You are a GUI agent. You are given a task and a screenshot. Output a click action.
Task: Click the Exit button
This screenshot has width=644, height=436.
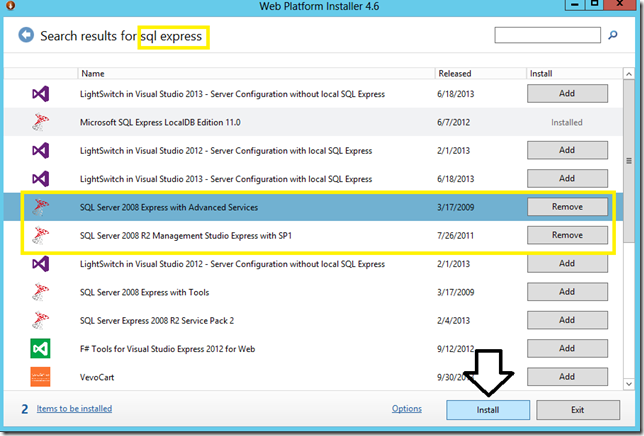(x=577, y=410)
